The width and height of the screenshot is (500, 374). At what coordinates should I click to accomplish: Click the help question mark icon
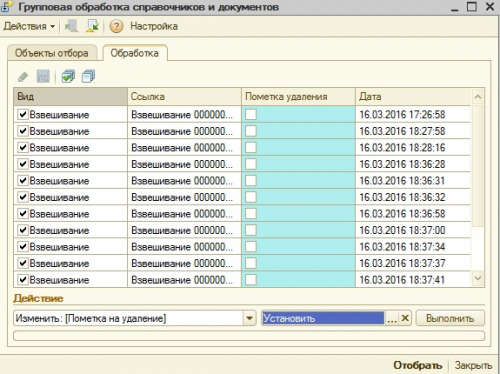click(116, 26)
